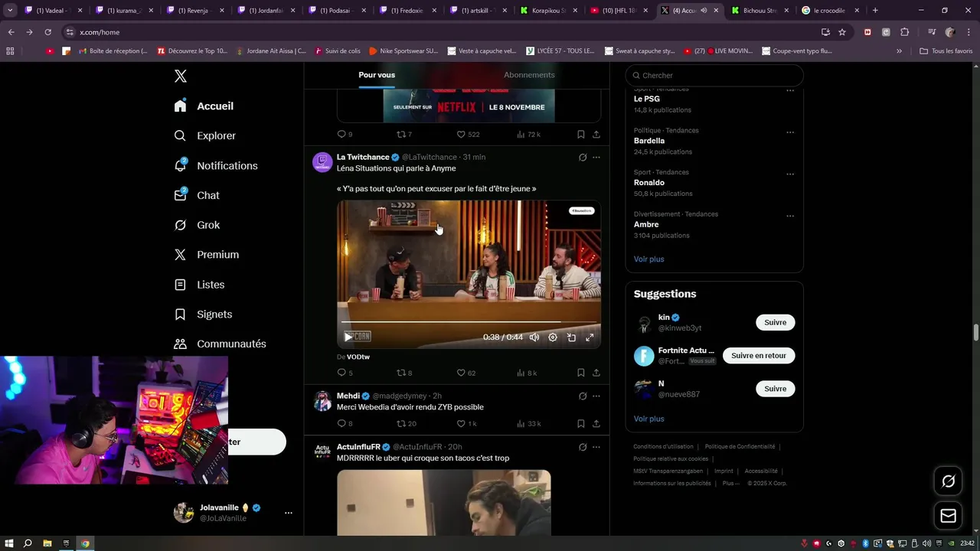This screenshot has width=980, height=551.
Task: Open the Ronaldo trending topic
Action: (x=649, y=183)
